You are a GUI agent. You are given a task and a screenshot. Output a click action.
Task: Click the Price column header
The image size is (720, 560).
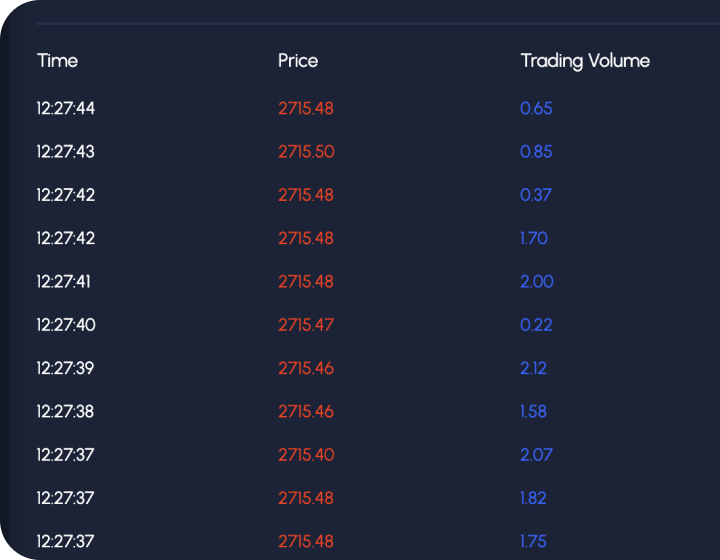(x=298, y=61)
